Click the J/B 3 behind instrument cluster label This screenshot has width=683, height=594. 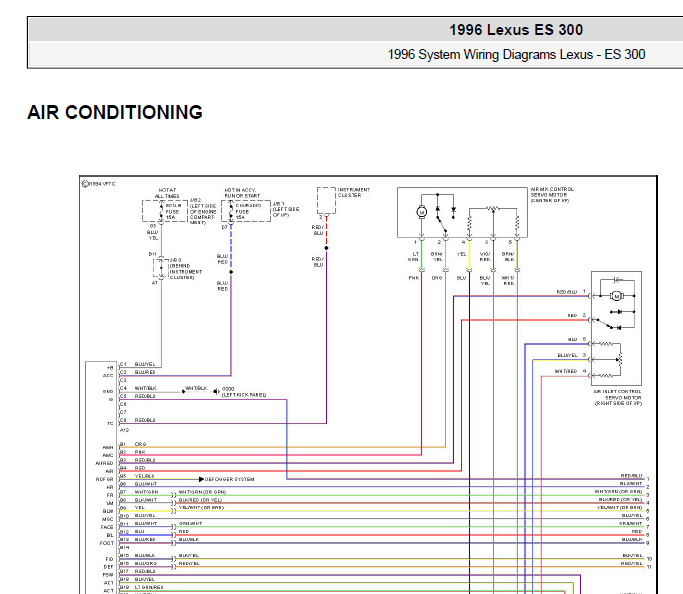(186, 269)
